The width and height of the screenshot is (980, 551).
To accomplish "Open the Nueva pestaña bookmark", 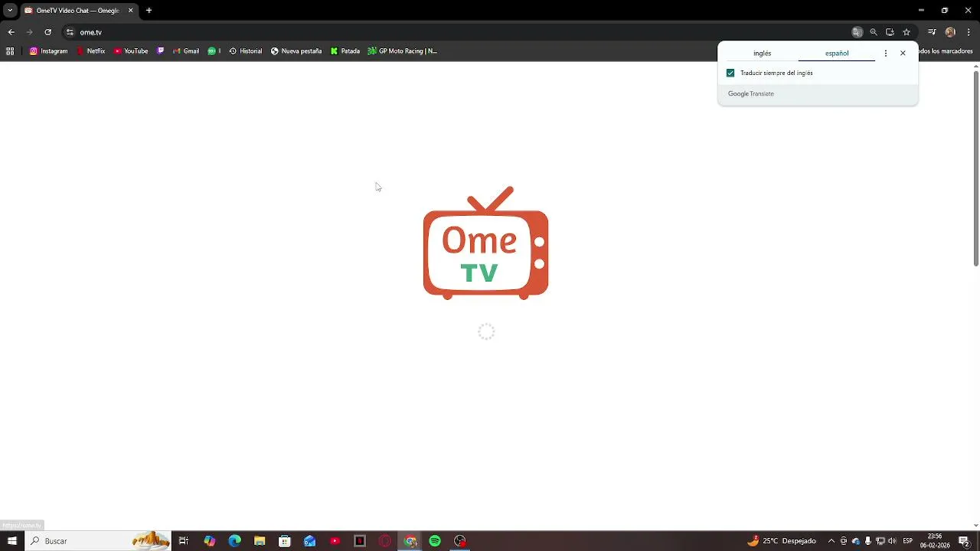I will tap(296, 51).
